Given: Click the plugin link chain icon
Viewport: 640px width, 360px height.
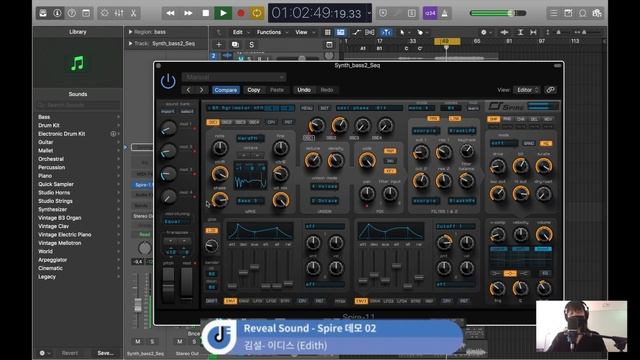Looking at the screenshot, I should [x=551, y=90].
